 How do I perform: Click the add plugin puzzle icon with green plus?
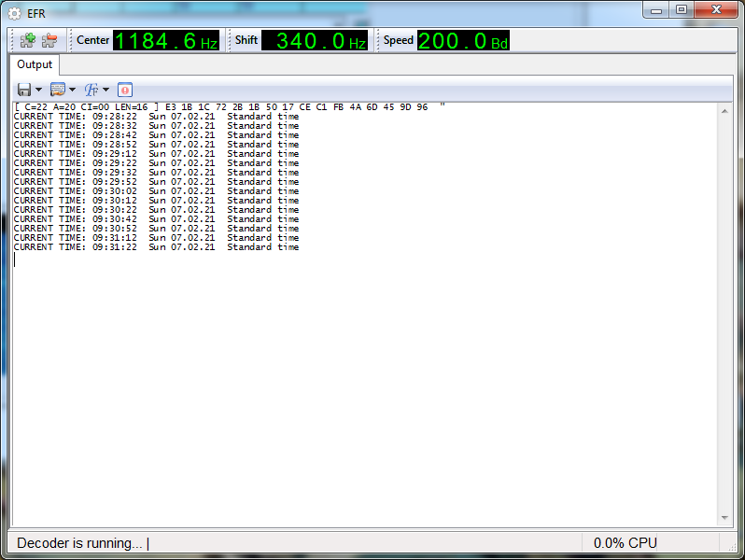[28, 41]
